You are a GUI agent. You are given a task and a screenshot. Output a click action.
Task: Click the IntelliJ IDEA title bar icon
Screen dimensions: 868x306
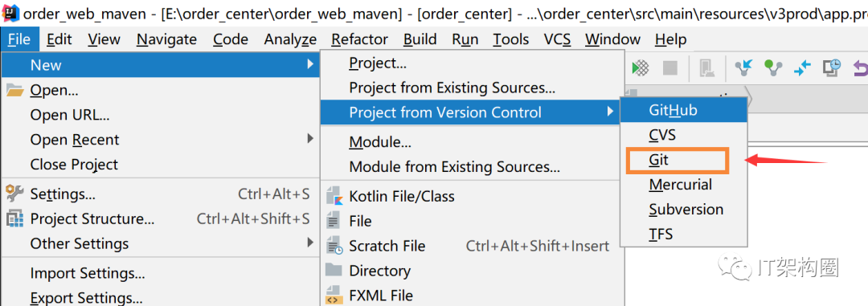[x=10, y=13]
